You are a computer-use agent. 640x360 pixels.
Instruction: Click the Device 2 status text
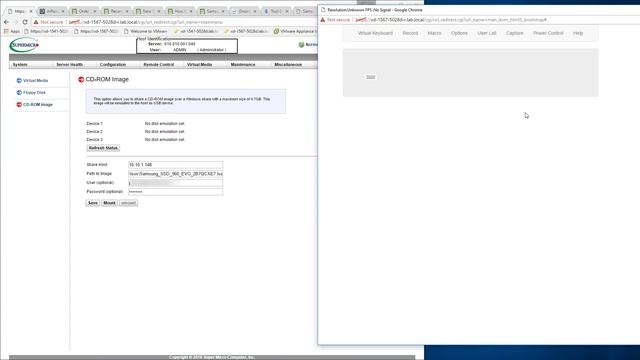point(164,131)
